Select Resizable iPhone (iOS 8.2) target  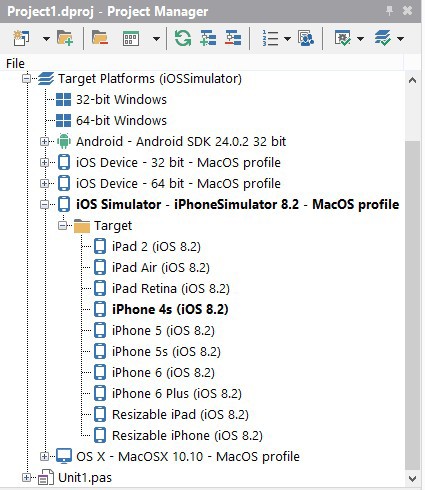(187, 436)
